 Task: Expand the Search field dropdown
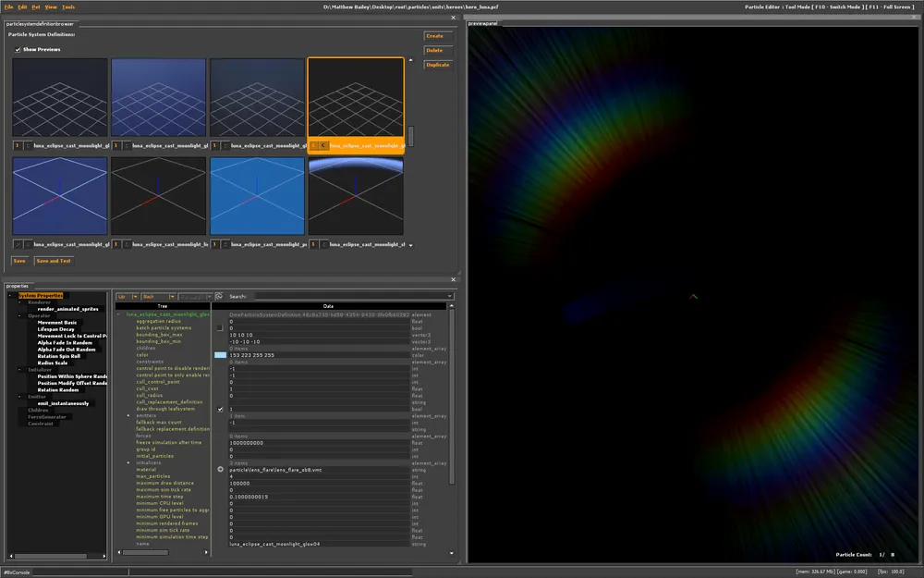[x=450, y=296]
